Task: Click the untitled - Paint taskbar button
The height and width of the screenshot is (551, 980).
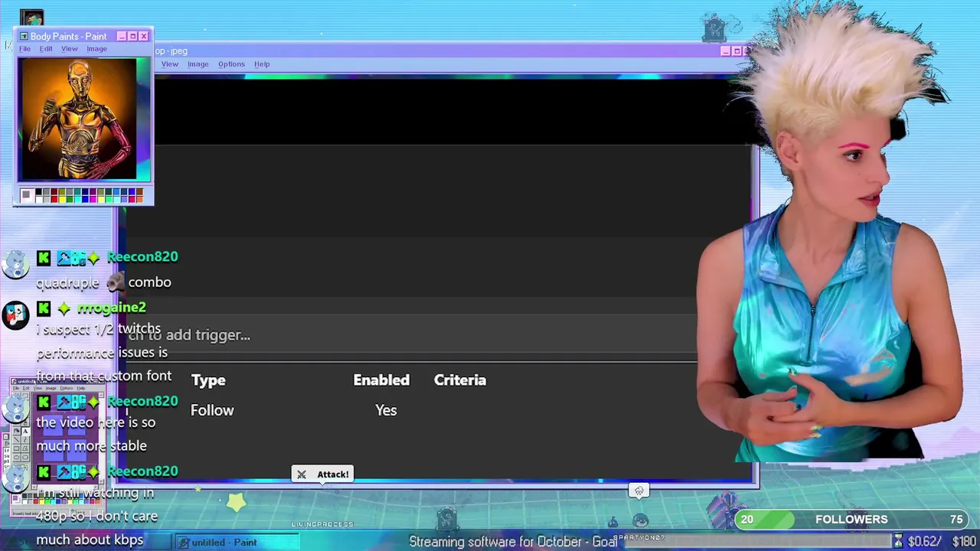Action: pyautogui.click(x=237, y=542)
